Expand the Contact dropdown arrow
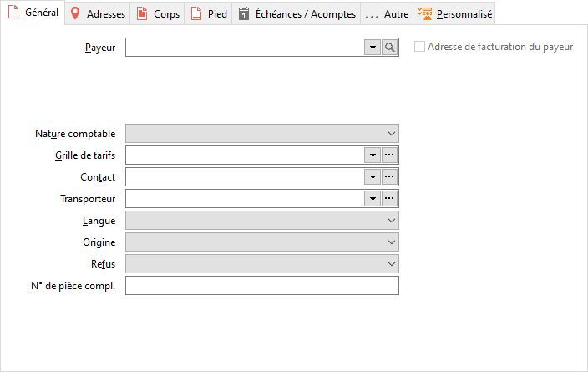 [373, 176]
